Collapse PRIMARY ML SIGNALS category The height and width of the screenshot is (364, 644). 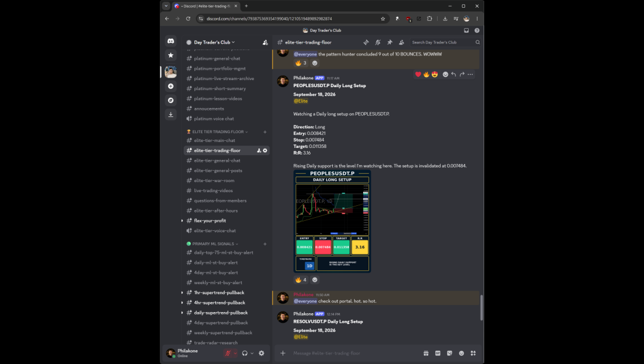click(x=213, y=244)
